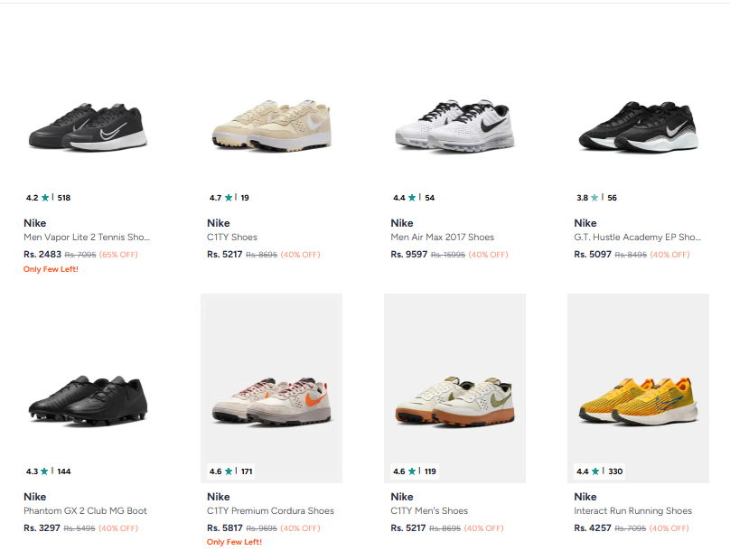Image resolution: width=730 pixels, height=560 pixels.
Task: Open the G.T. Hustle Academy shoe image
Action: 638,126
